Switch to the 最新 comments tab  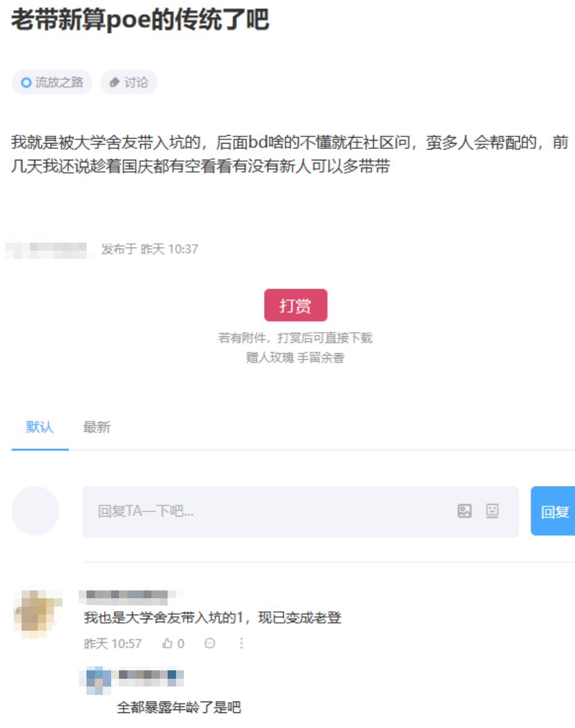97,427
